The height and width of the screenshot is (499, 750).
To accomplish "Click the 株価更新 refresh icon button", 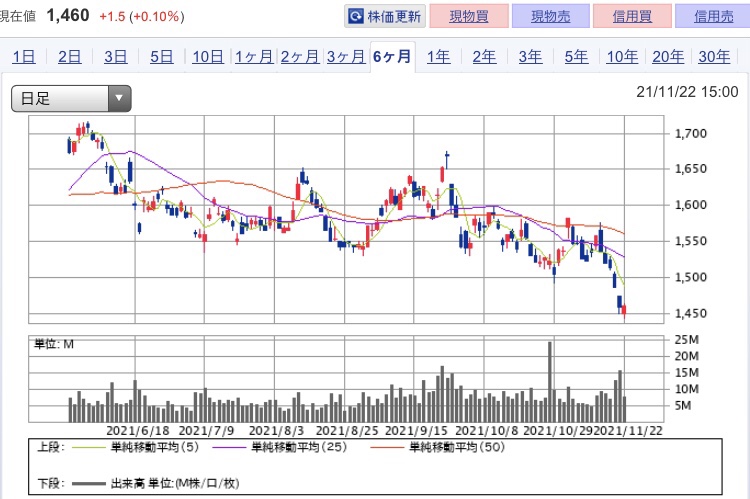I will 385,17.
